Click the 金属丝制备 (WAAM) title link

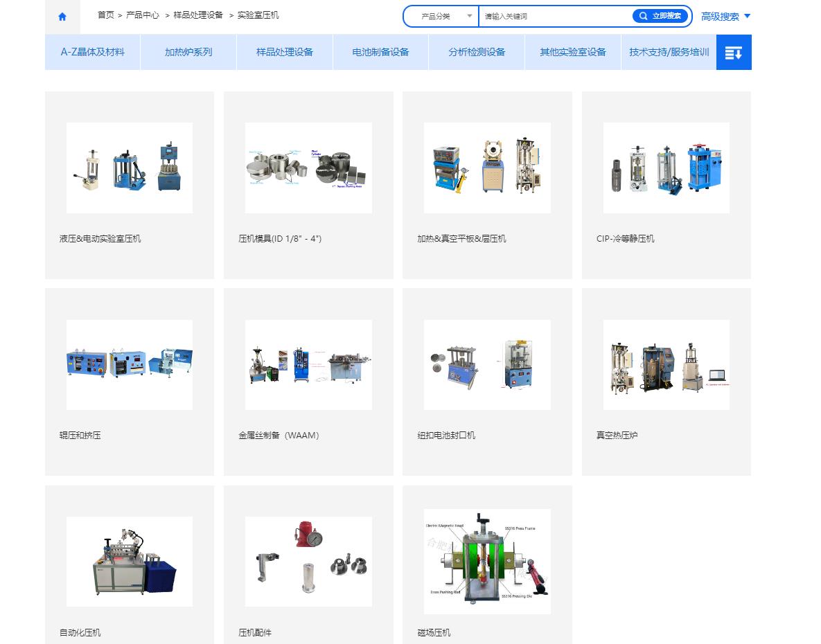click(279, 436)
